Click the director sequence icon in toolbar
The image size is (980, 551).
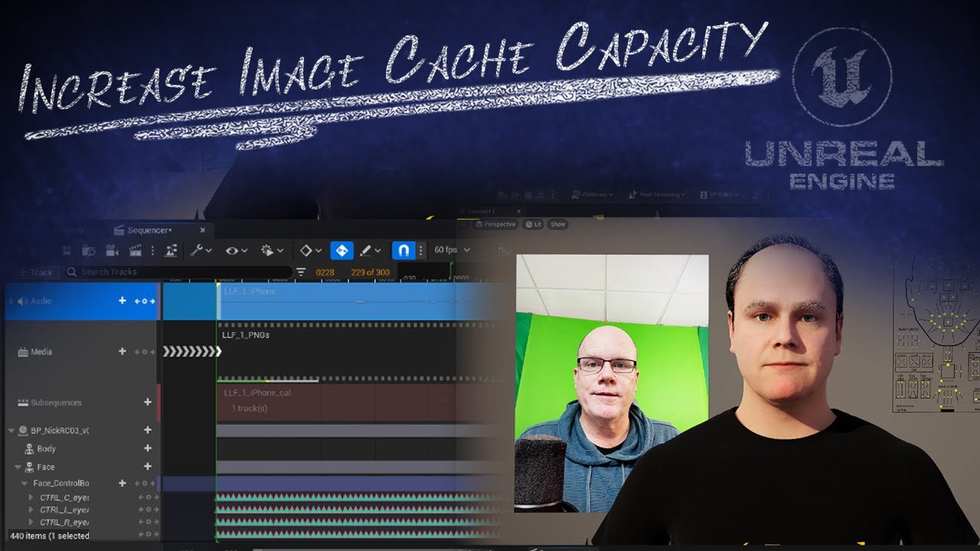[x=171, y=250]
